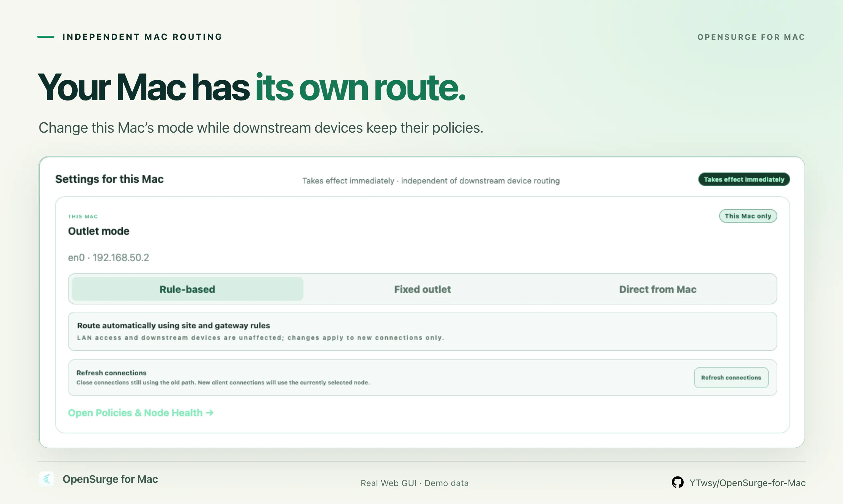This screenshot has width=843, height=504.
Task: Click the OpenSurge for Mac footer name
Action: [x=110, y=479]
